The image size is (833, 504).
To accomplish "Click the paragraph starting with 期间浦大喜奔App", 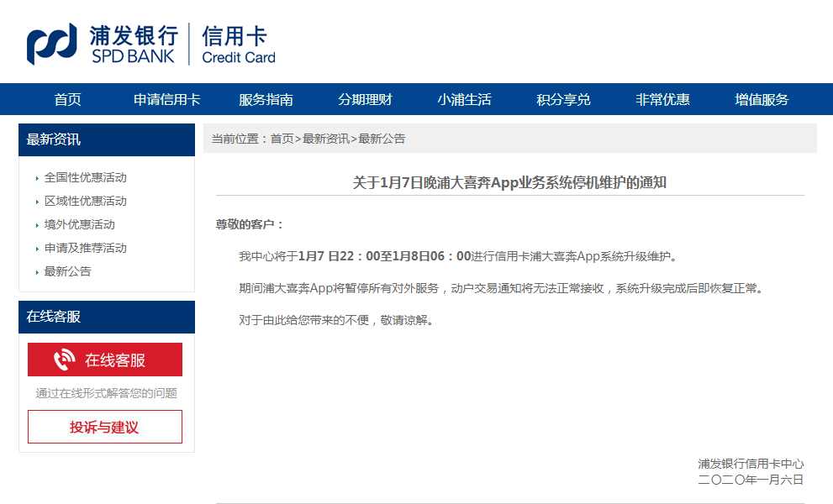I will click(502, 288).
